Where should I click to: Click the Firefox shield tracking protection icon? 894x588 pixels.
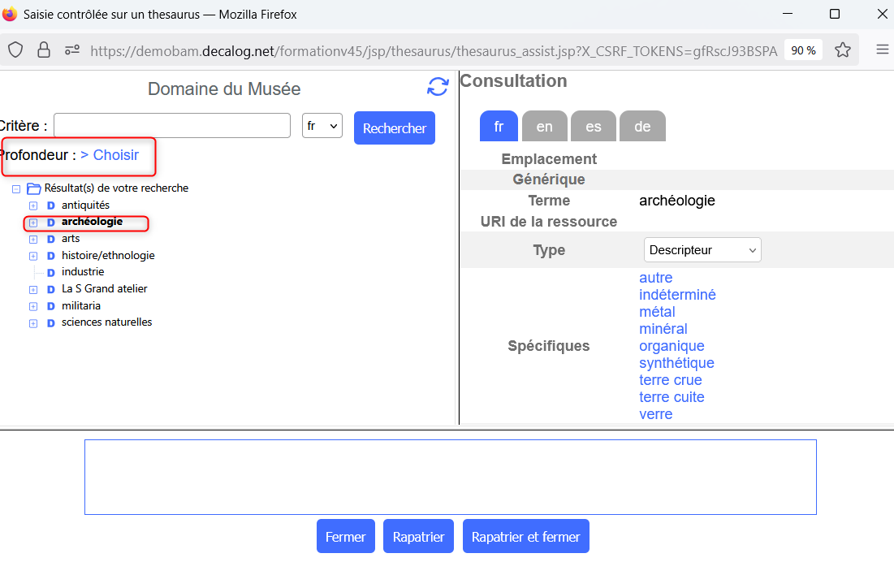click(15, 50)
